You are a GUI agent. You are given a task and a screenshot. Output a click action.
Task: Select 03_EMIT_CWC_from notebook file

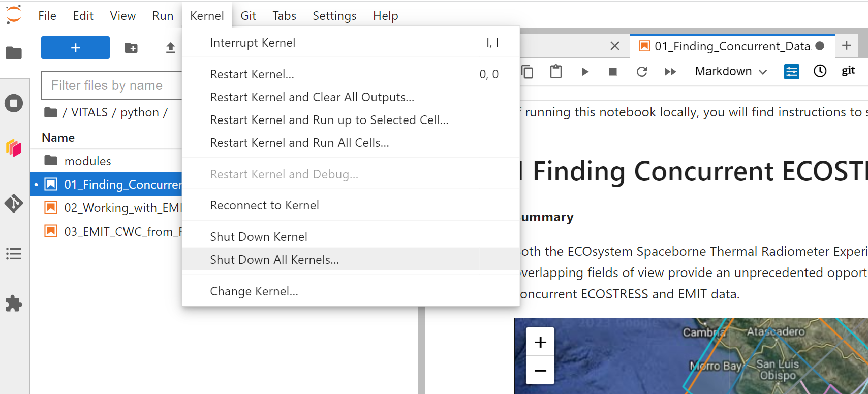106,232
